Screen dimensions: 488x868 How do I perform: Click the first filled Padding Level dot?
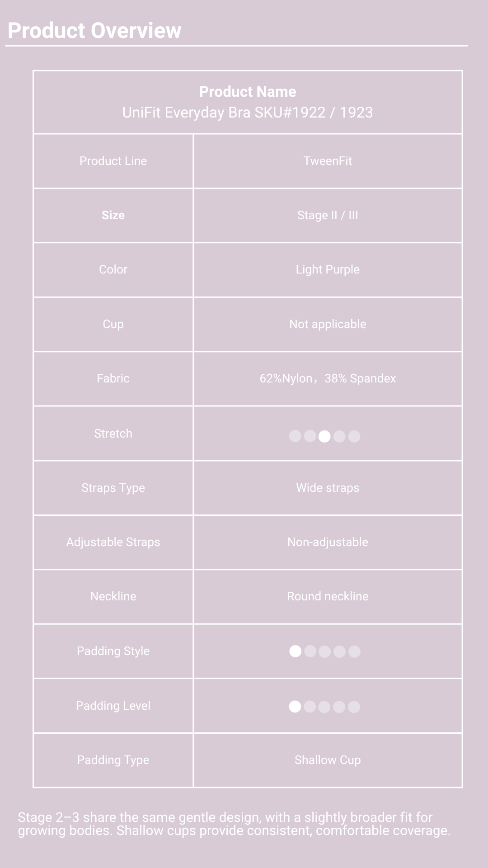pos(295,707)
